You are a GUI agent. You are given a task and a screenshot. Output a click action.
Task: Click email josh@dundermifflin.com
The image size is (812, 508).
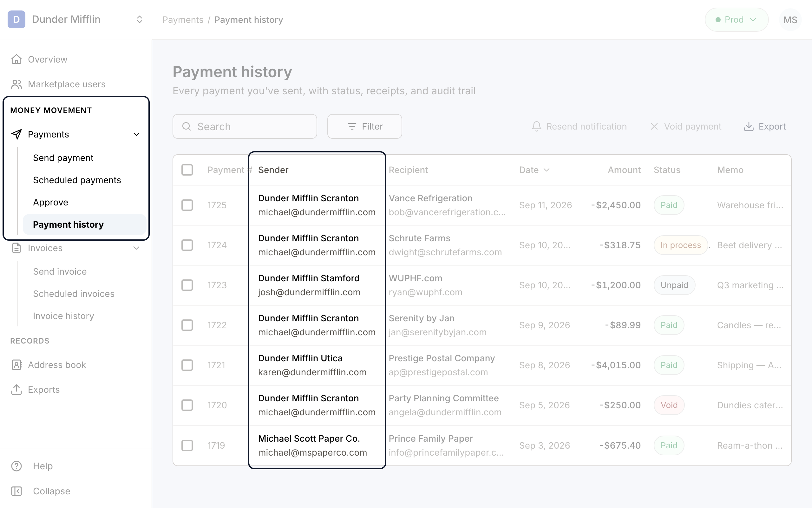point(309,292)
